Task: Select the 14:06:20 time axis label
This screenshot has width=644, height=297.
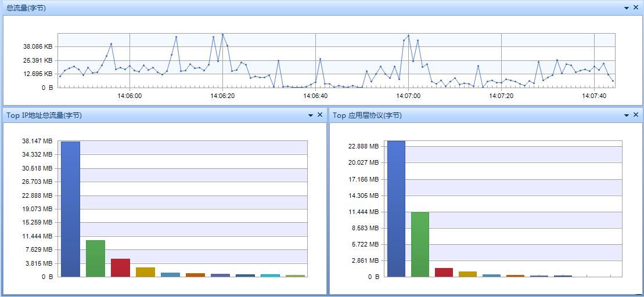Action: coord(222,96)
